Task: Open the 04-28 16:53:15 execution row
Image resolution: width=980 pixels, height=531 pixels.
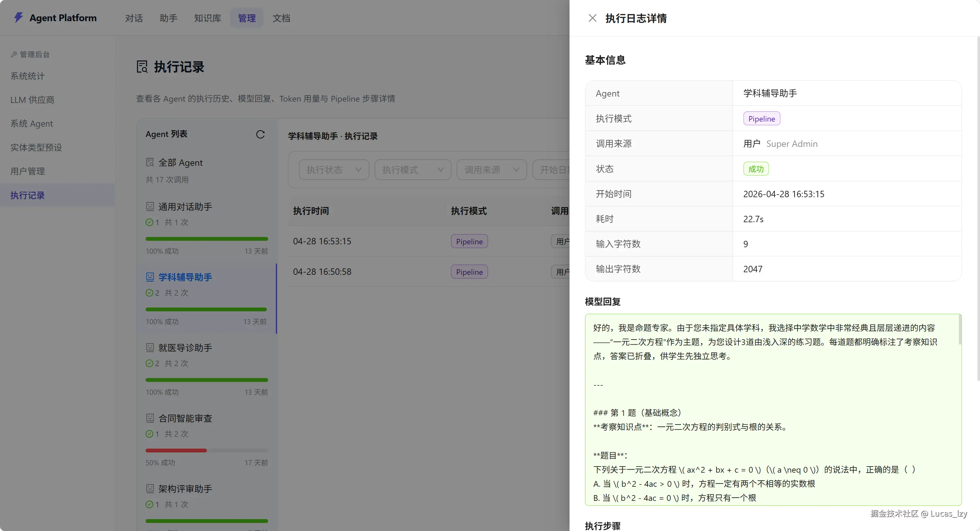Action: tap(429, 241)
